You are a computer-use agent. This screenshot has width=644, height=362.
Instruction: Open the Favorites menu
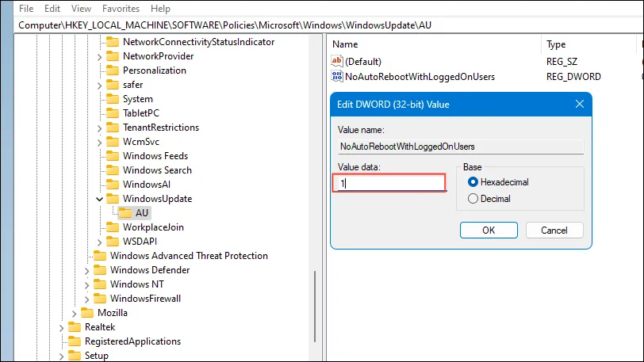[x=121, y=8]
